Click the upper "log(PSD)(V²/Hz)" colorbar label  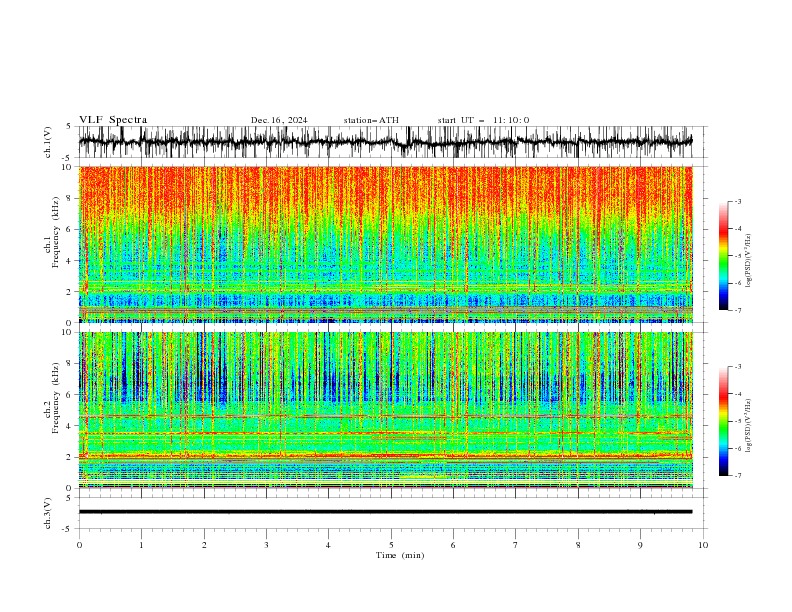(748, 261)
